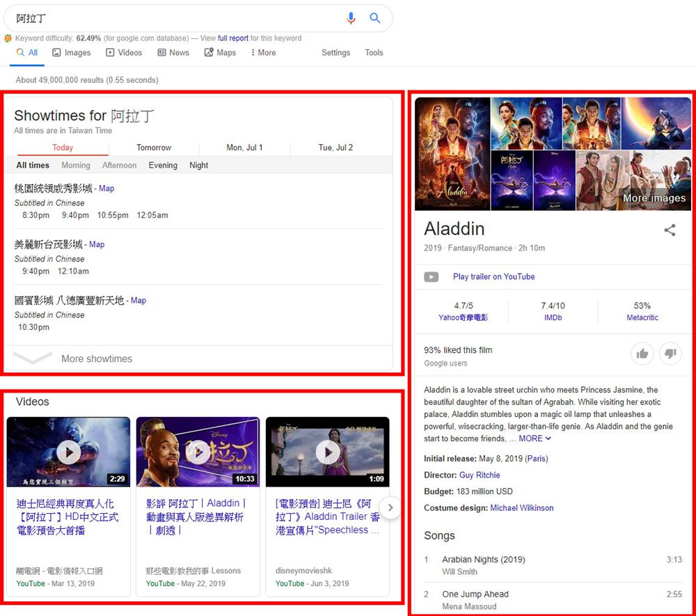Open the full report keyword link
This screenshot has width=696, height=616.
233,38
